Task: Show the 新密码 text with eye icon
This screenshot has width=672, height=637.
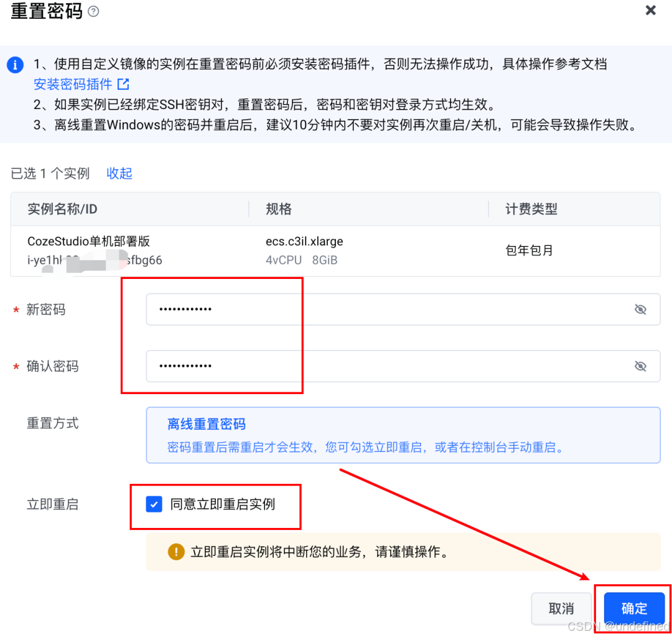Action: [x=640, y=309]
